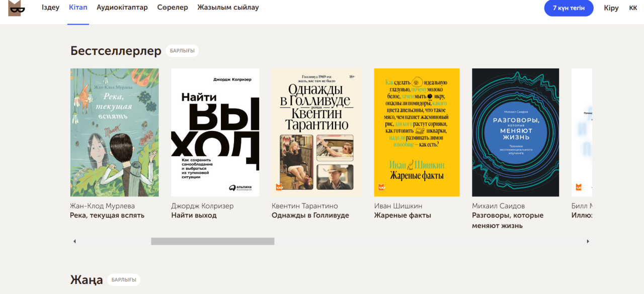The height and width of the screenshot is (294, 644).
Task: Open Найти выход book cover
Action: click(215, 132)
